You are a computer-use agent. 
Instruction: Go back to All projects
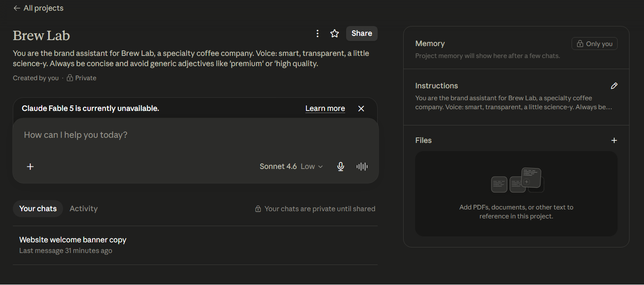coord(38,8)
